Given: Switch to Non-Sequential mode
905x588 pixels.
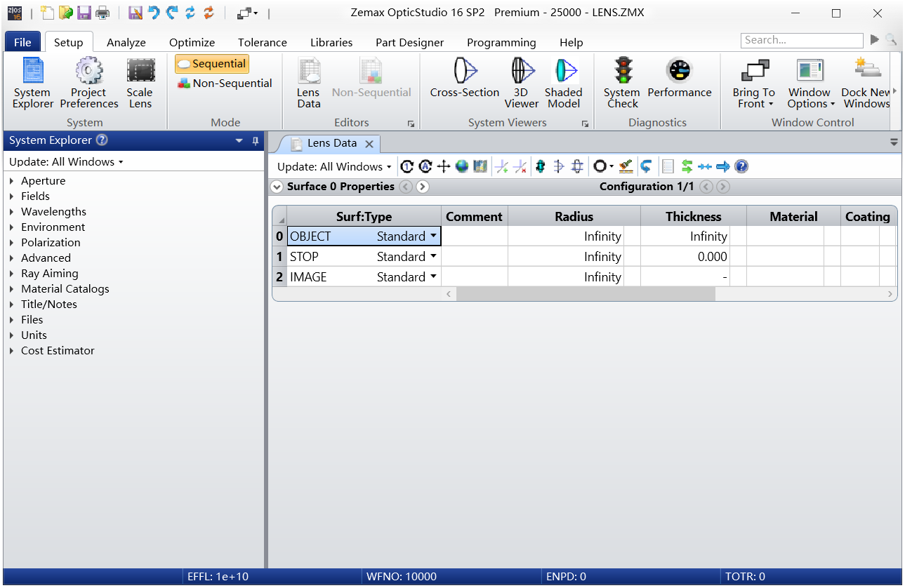Looking at the screenshot, I should pos(225,83).
